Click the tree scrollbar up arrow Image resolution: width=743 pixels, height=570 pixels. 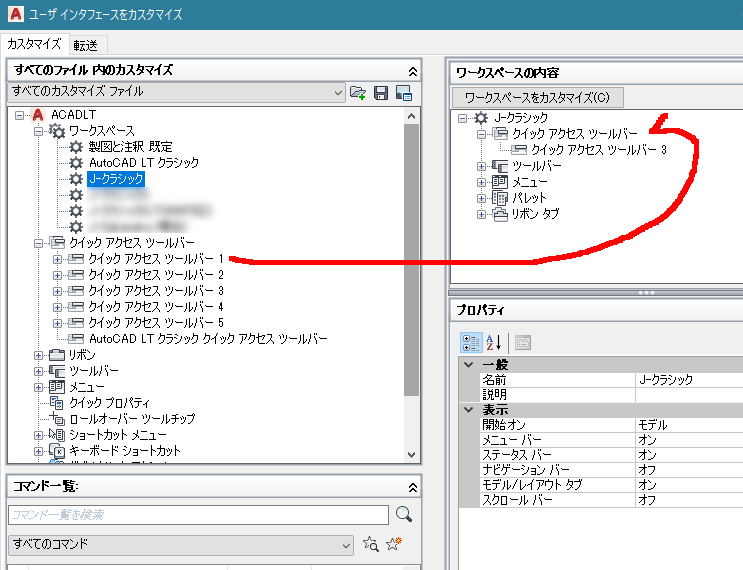[x=411, y=116]
